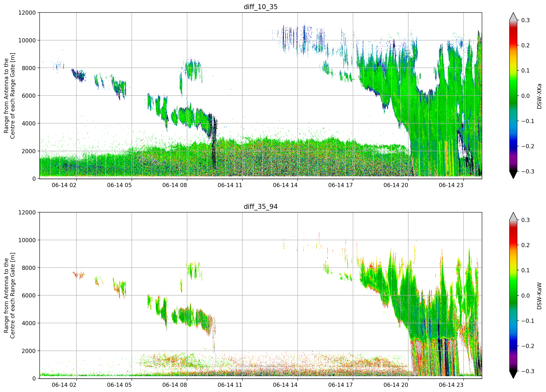Image resolution: width=546 pixels, height=392 pixels.
Task: Select the −0.3 tick on DSW-KaW colorbar
Action: coord(528,371)
